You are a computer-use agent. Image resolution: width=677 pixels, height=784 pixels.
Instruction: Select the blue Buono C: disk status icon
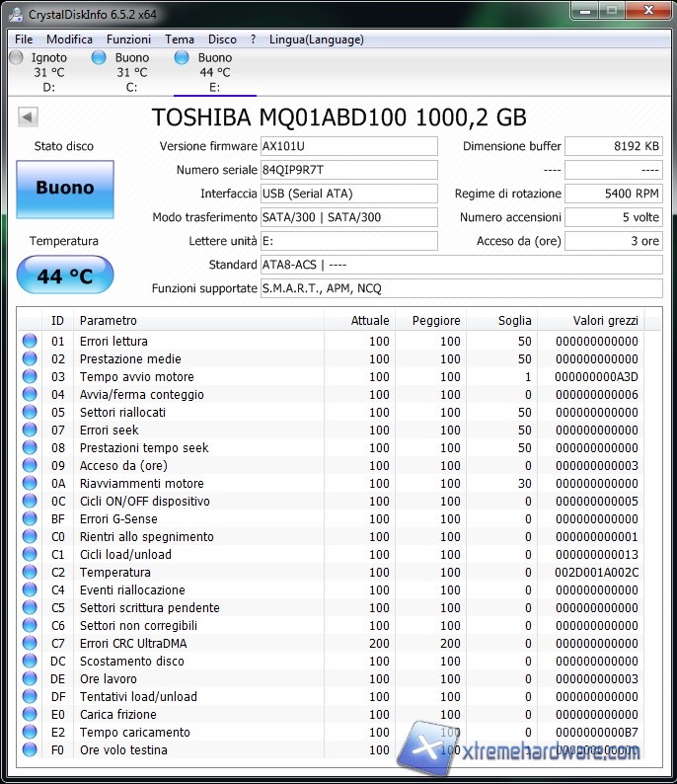pos(99,58)
